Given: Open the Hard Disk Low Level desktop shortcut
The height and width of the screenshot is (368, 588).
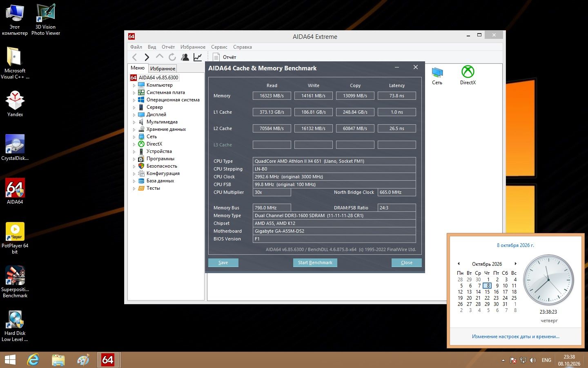Looking at the screenshot, I should tap(15, 325).
